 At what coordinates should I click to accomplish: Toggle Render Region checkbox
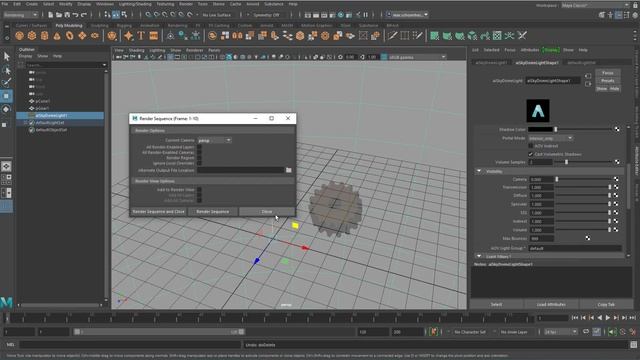coord(199,158)
